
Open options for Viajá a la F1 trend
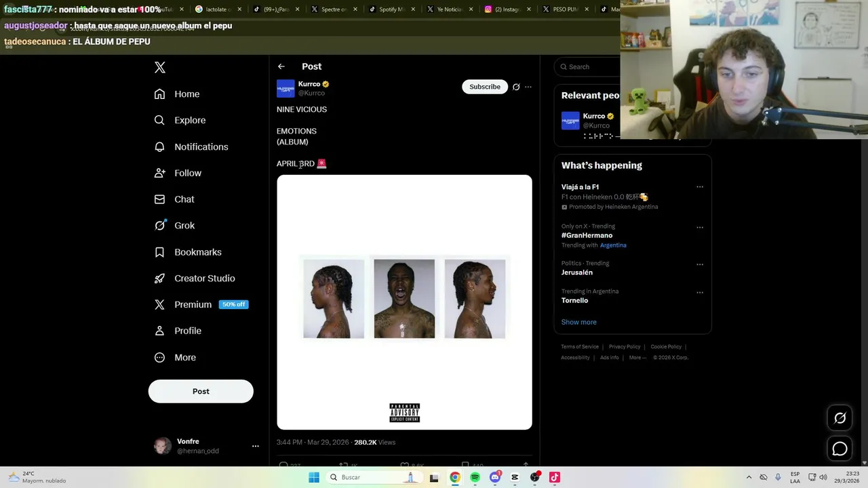[x=700, y=187]
